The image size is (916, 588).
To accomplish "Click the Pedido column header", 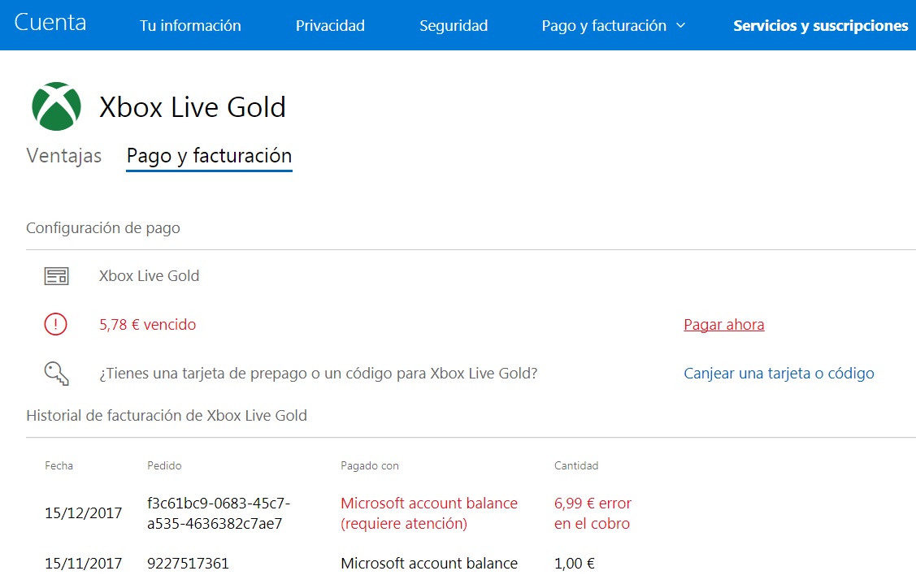I will pos(164,465).
